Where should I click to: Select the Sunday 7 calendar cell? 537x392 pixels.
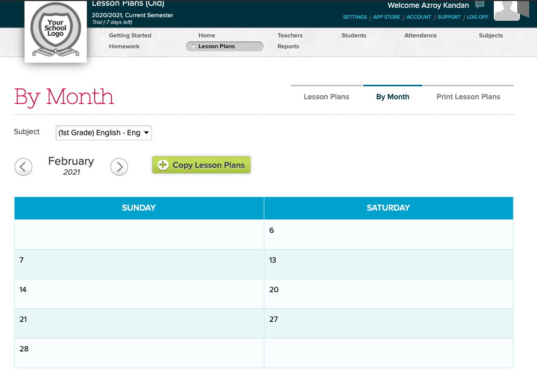pyautogui.click(x=139, y=264)
